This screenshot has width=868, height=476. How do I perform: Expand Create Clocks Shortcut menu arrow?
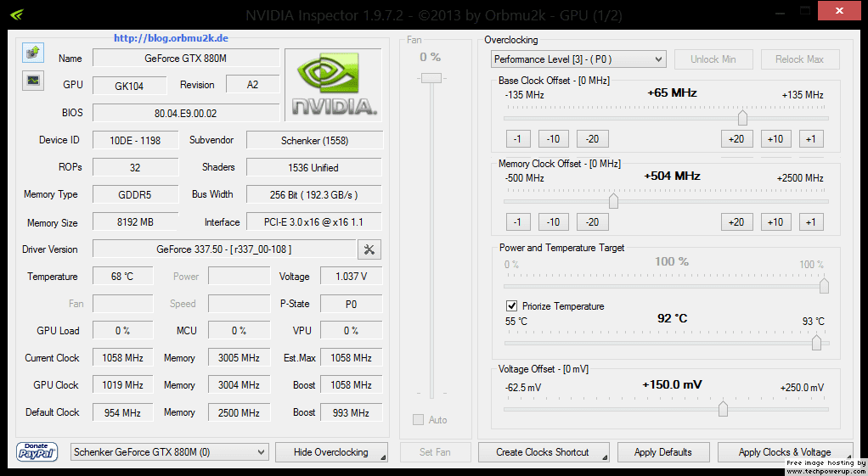pos(605,457)
